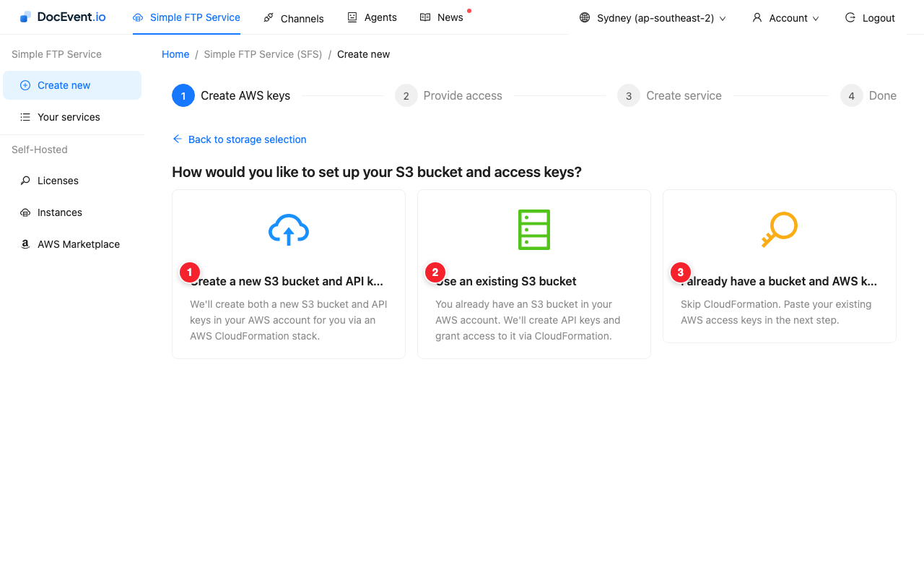Click step 1 Create AWS keys circle

[x=183, y=95]
